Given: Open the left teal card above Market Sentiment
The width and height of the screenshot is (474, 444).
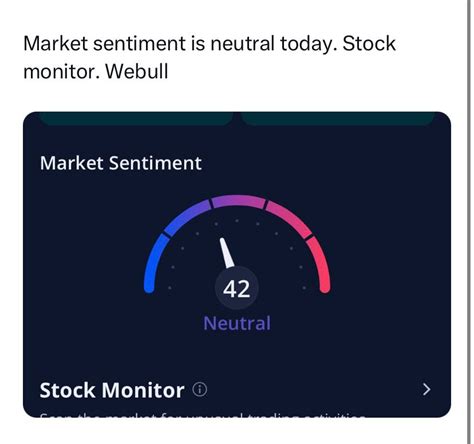Looking at the screenshot, I should click(x=136, y=119).
